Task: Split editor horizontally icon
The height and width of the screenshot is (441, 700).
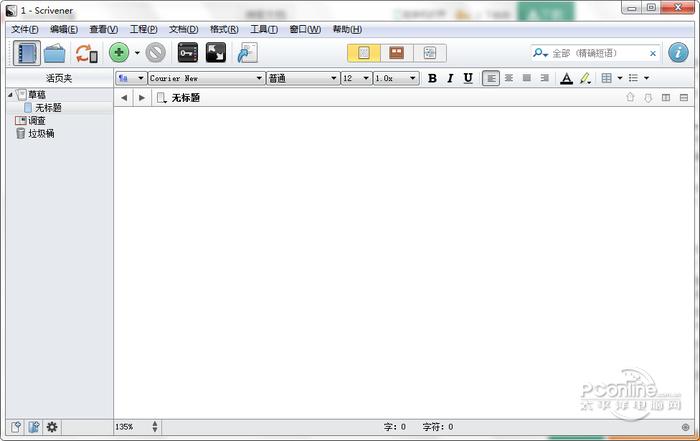Action: click(x=683, y=97)
